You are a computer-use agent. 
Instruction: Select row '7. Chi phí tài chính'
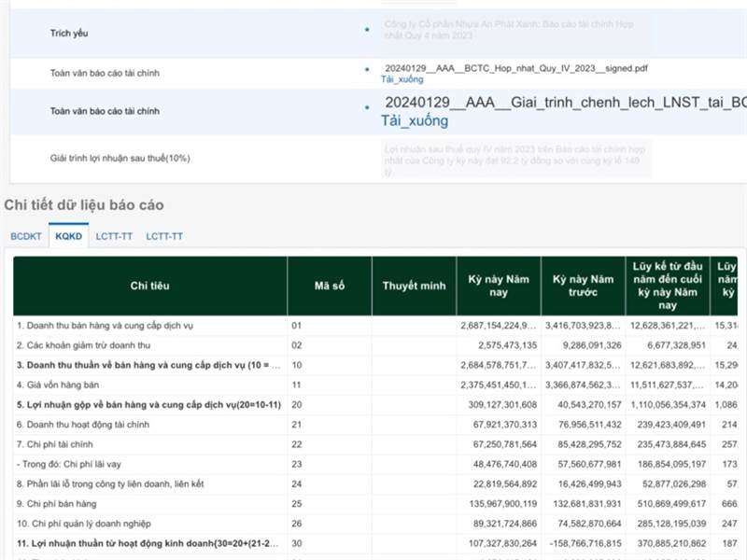[x=375, y=444]
